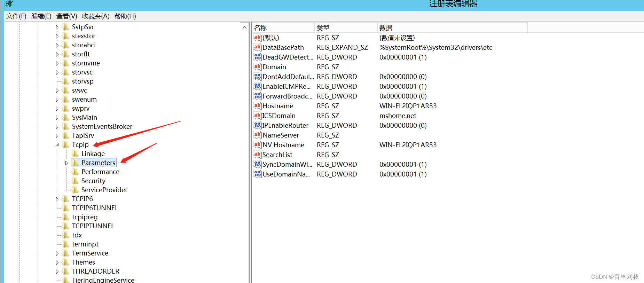644x283 pixels.
Task: Expand the TermService tree node
Action: 57,253
